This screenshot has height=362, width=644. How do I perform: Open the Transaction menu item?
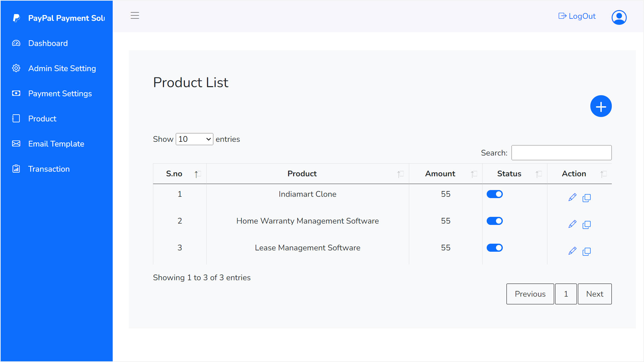pyautogui.click(x=49, y=169)
